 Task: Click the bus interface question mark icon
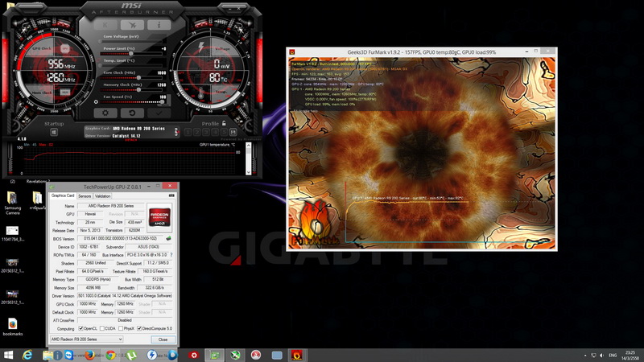tap(171, 255)
